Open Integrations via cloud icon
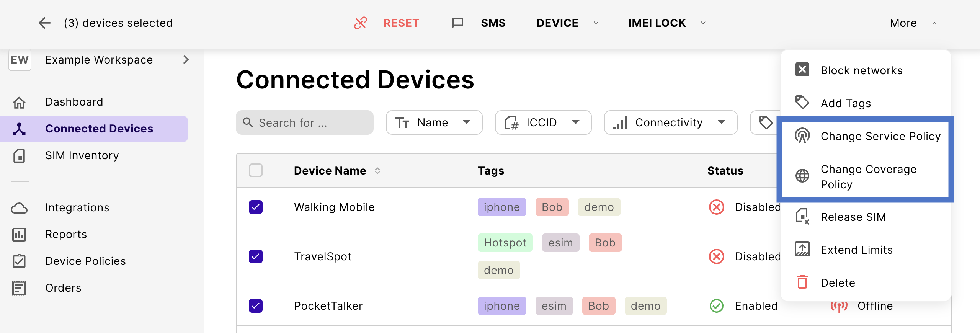This screenshot has width=980, height=333. click(x=19, y=208)
